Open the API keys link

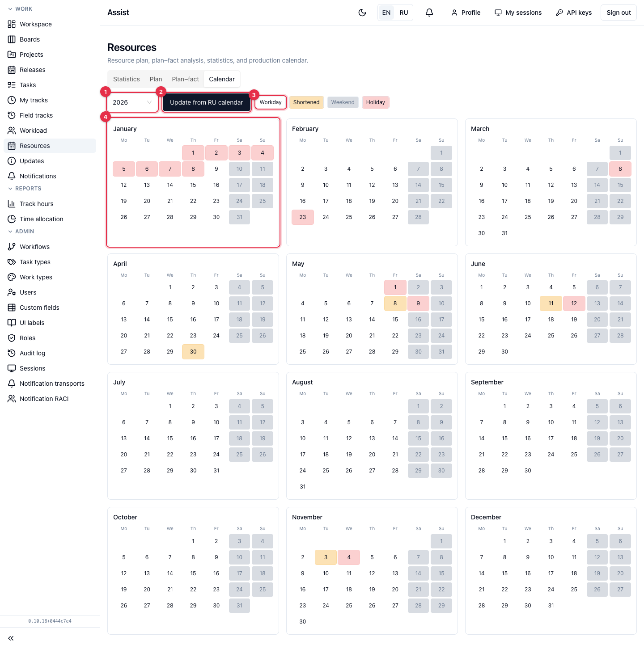point(574,13)
